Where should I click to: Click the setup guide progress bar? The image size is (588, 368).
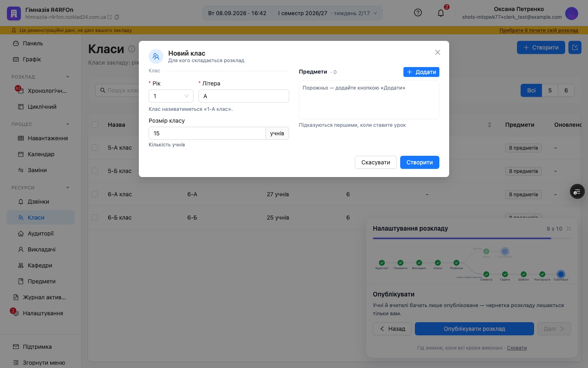pos(472,238)
